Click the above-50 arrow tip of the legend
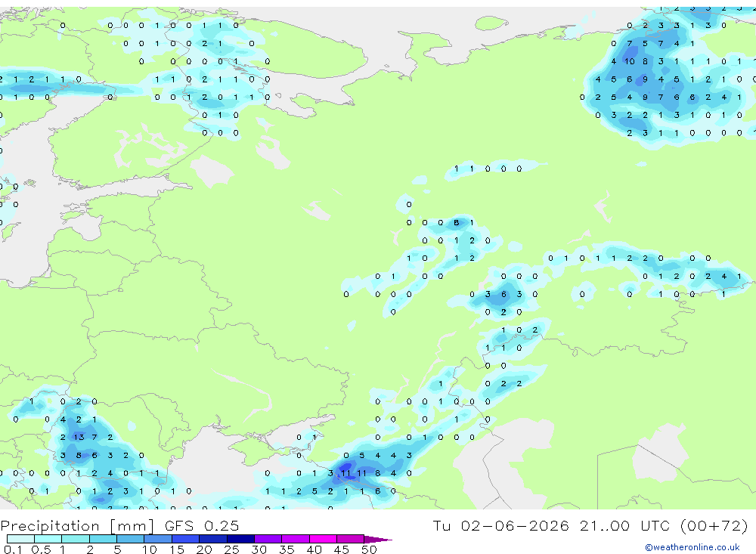The height and width of the screenshot is (554, 756). click(378, 539)
